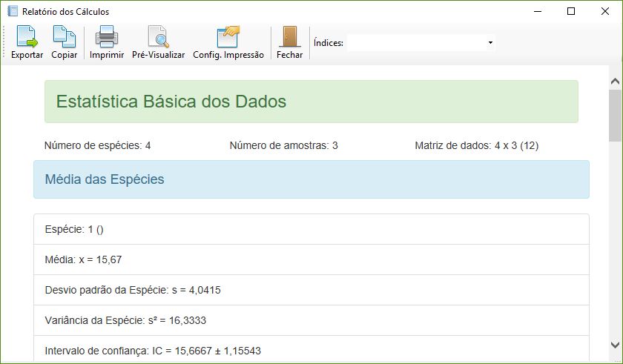
Task: Click row Média: x = 15,67
Action: 311,259
